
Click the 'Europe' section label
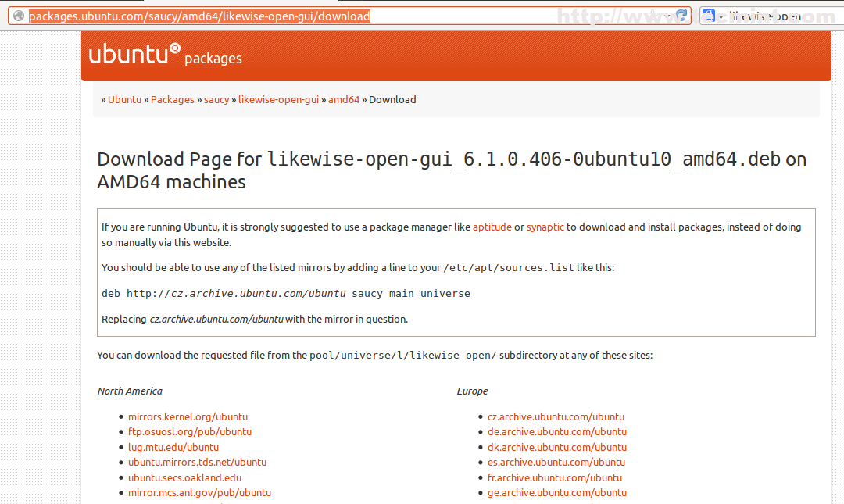pyautogui.click(x=472, y=391)
